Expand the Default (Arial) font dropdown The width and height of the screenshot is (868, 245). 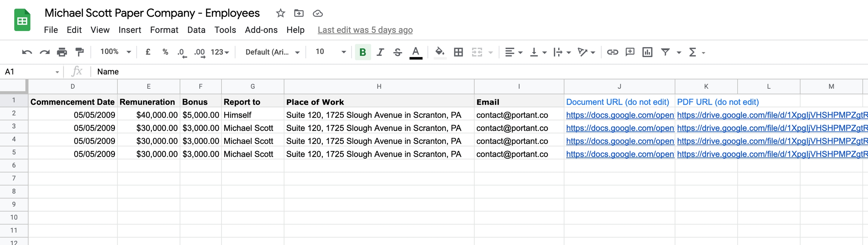coord(272,52)
